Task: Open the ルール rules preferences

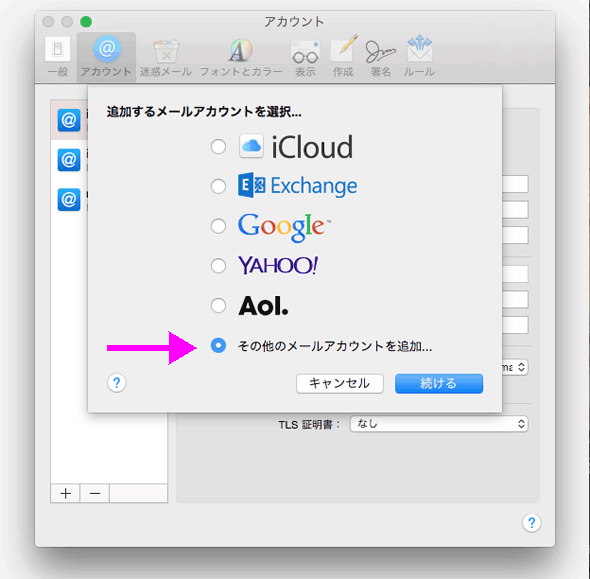Action: click(419, 56)
